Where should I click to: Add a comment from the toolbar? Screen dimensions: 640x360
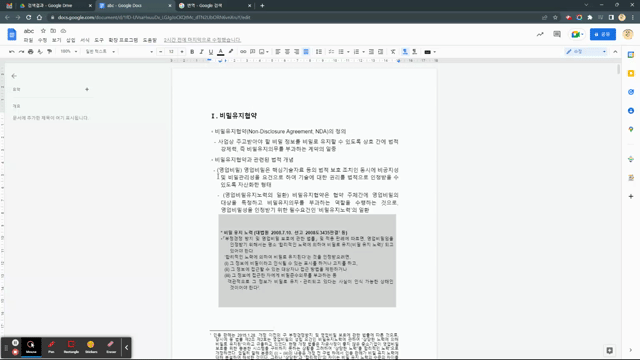(253, 52)
